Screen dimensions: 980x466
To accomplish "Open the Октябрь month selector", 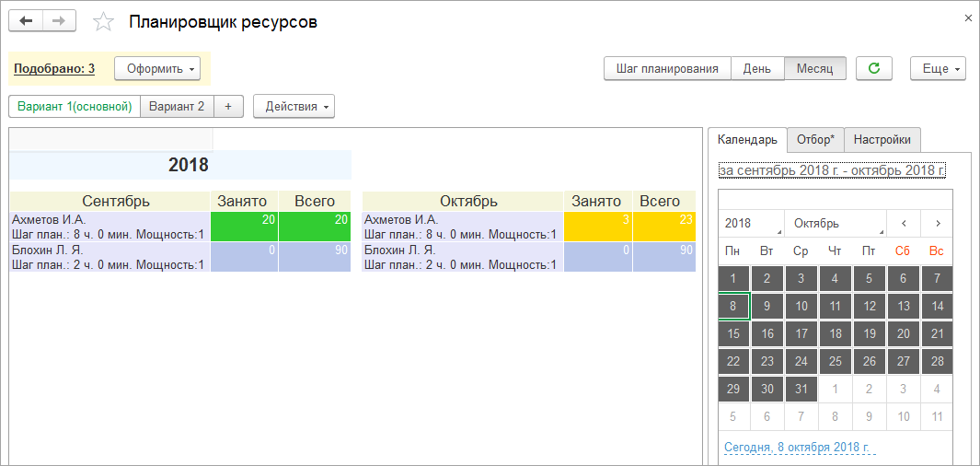I will 836,223.
